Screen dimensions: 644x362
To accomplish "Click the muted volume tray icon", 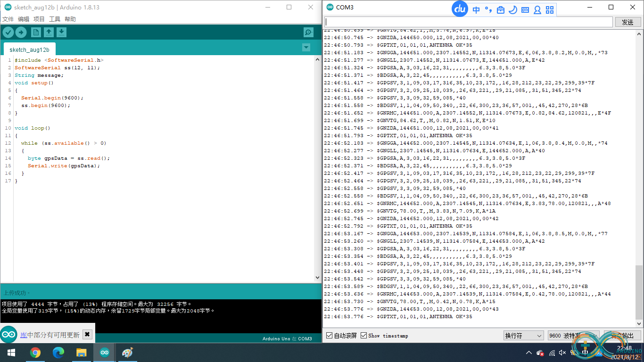I will coord(562,353).
